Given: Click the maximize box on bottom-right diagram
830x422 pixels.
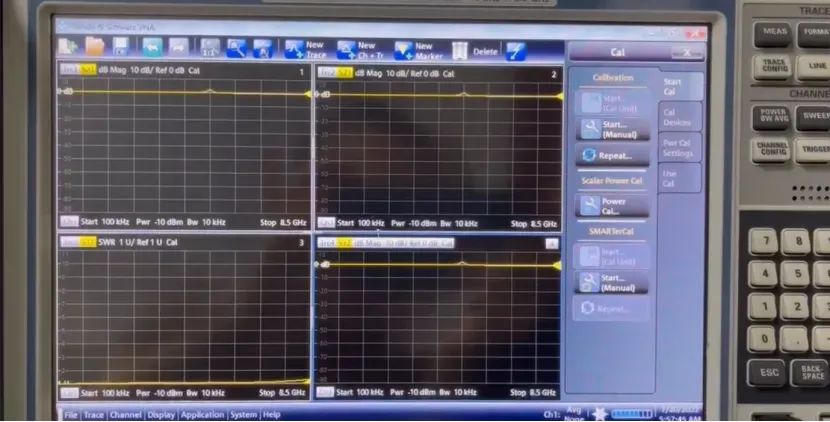Looking at the screenshot, I should click(x=552, y=244).
